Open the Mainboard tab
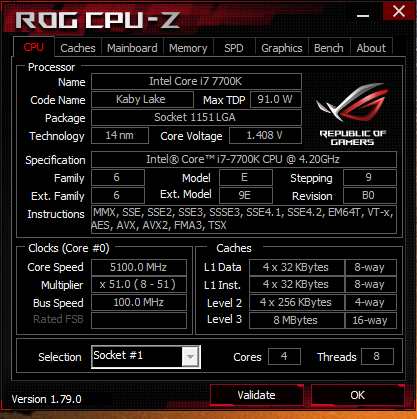Viewport: 417px width, 419px height. pos(132,48)
